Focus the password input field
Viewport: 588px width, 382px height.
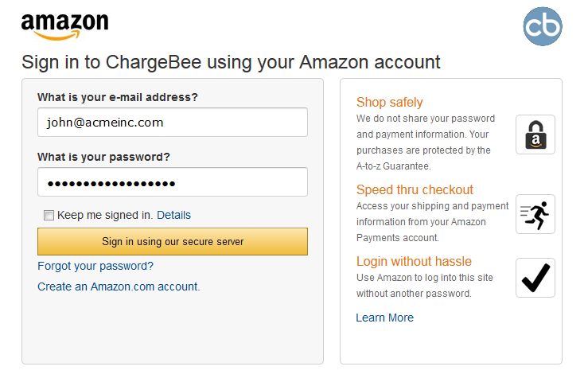click(x=172, y=182)
